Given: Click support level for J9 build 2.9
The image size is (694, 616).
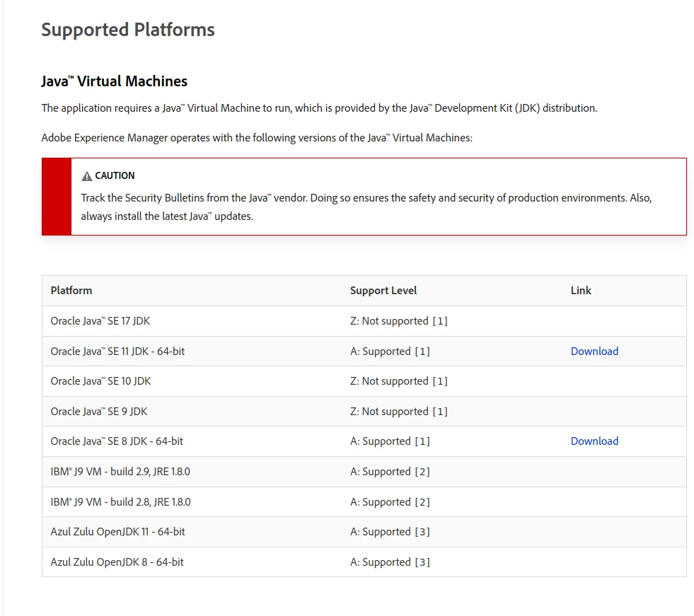Looking at the screenshot, I should click(x=390, y=472).
